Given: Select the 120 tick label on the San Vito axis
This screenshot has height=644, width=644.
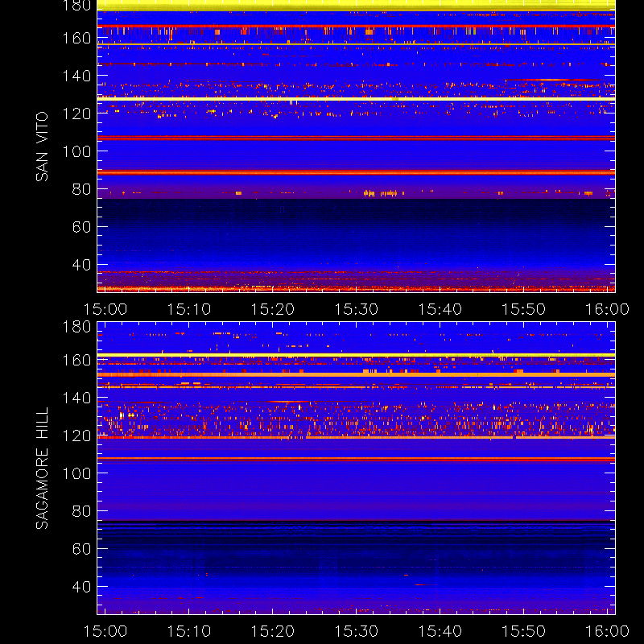Looking at the screenshot, I should click(x=76, y=114).
